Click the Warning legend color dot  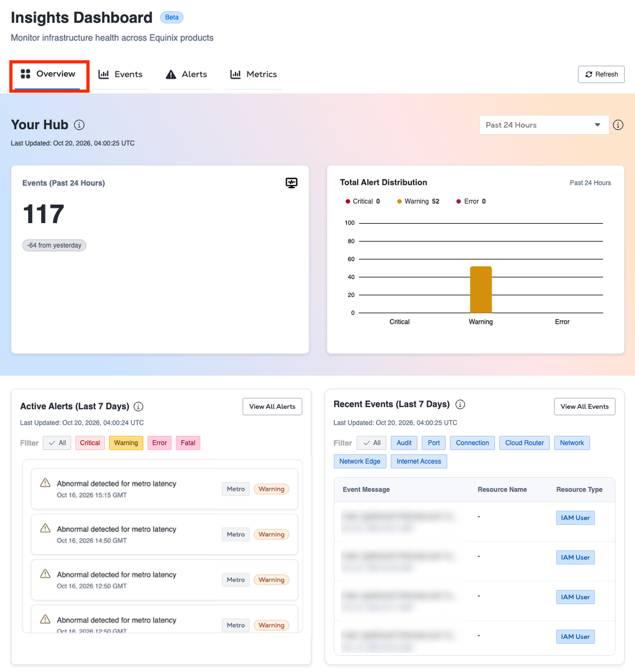click(x=399, y=201)
